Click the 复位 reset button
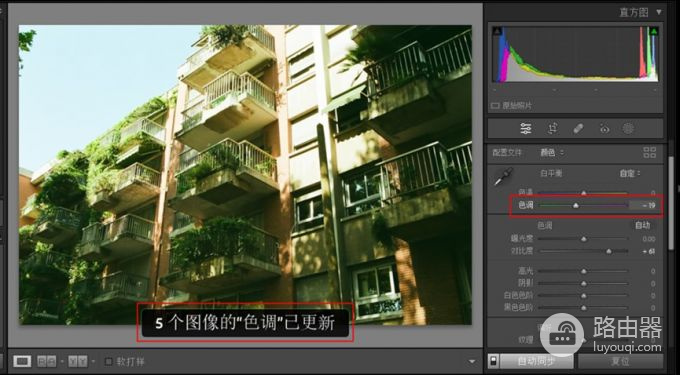This screenshot has height=375, width=680. click(x=620, y=361)
